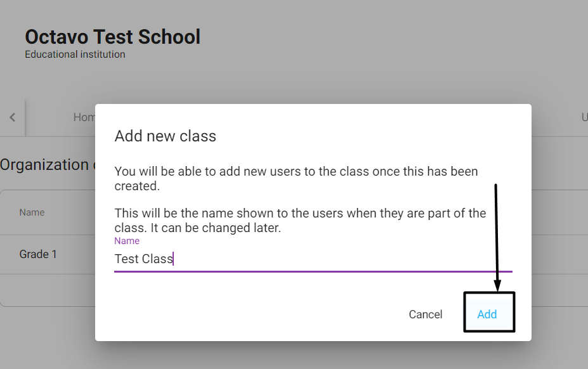Select the partially visible U tab at right

[x=585, y=117]
